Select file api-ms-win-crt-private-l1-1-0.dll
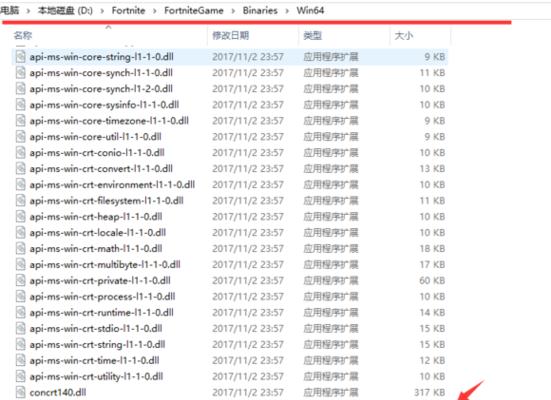 (100, 280)
